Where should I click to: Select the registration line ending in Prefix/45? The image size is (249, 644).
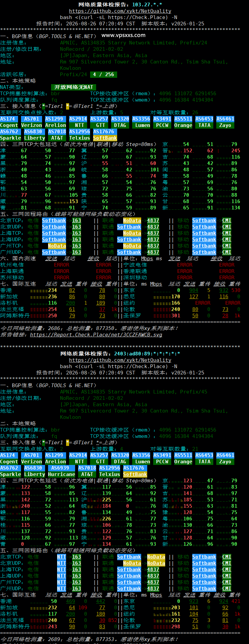tap(134, 392)
